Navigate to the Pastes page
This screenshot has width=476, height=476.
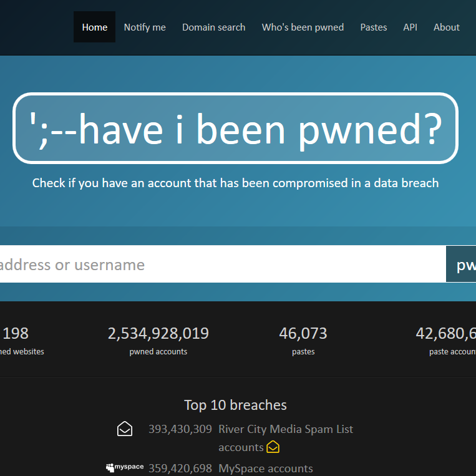(x=373, y=27)
